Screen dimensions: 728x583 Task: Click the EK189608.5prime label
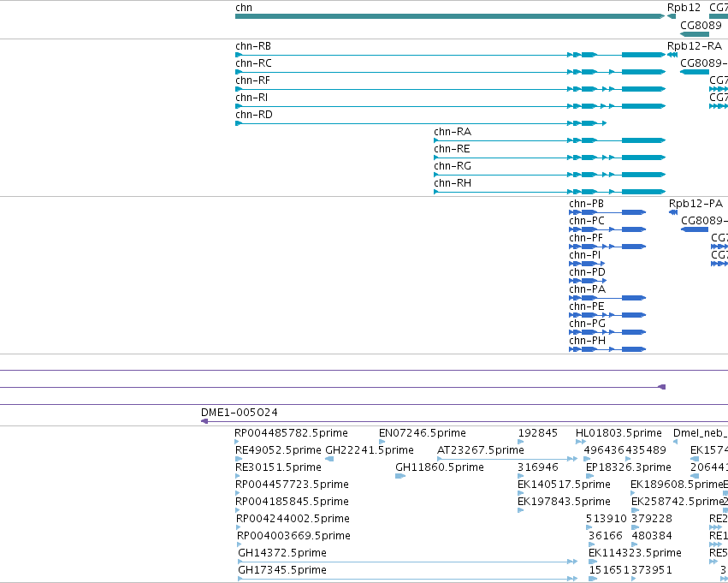pyautogui.click(x=677, y=485)
